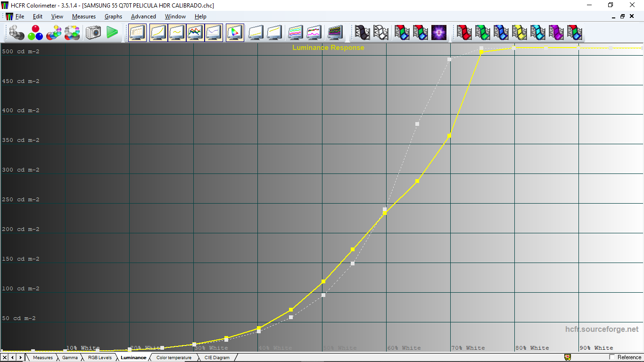Viewport: 644px width, 362px height.
Task: Switch to the Color temperature tab
Action: point(174,358)
